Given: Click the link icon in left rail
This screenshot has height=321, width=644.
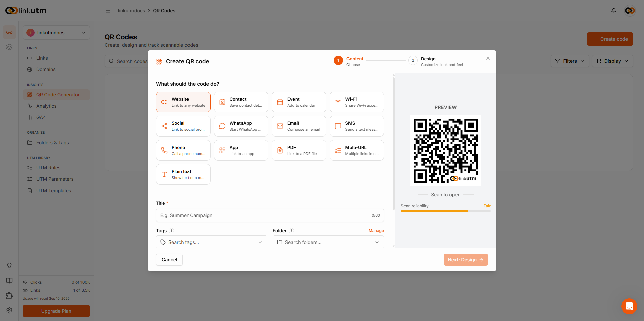Looking at the screenshot, I should coord(9,32).
